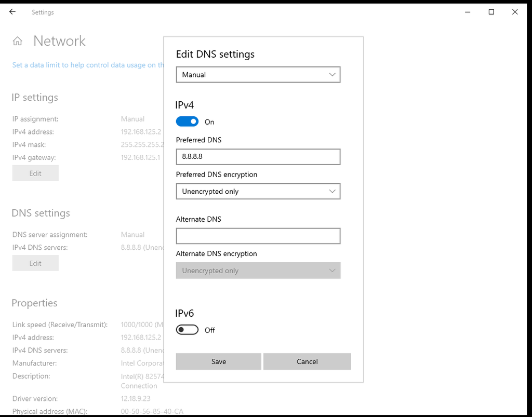Open the data limit link
This screenshot has height=417, width=532.
click(x=84, y=65)
